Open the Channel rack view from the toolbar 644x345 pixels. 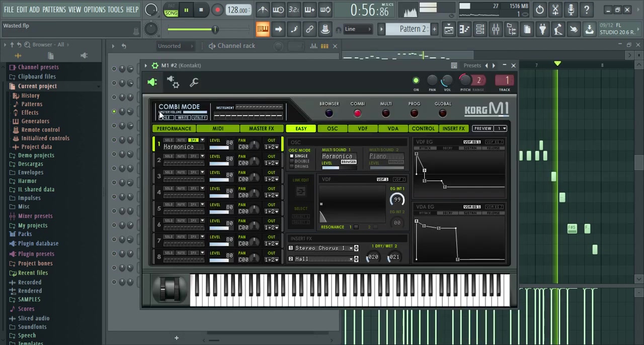(480, 29)
